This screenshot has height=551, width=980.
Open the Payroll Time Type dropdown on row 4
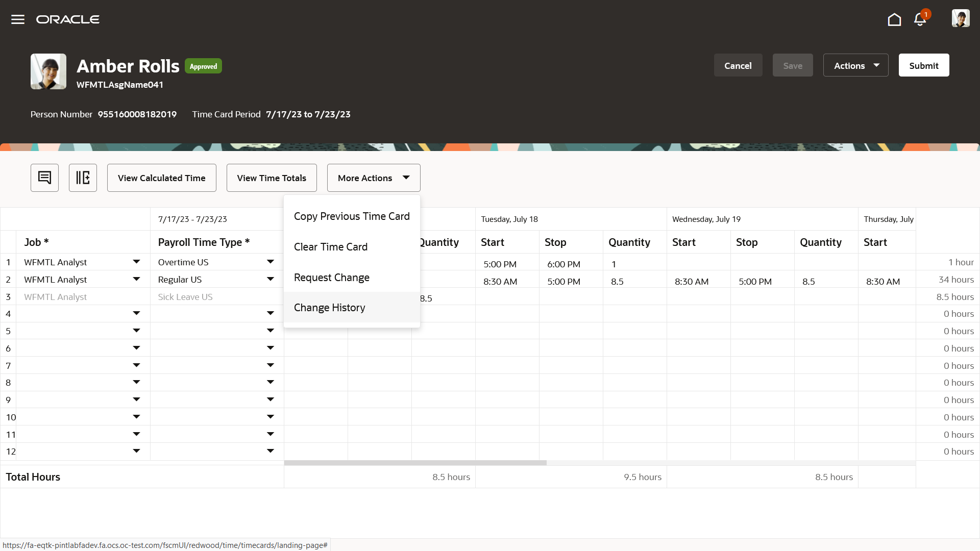pyautogui.click(x=271, y=313)
